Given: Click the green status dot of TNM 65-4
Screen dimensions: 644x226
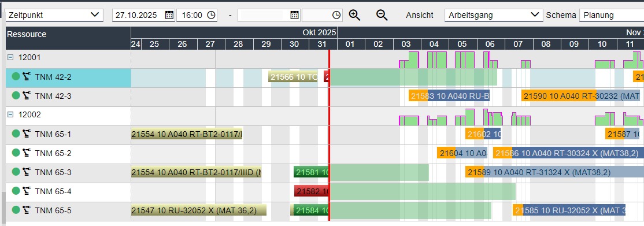Looking at the screenshot, I should [x=16, y=191].
